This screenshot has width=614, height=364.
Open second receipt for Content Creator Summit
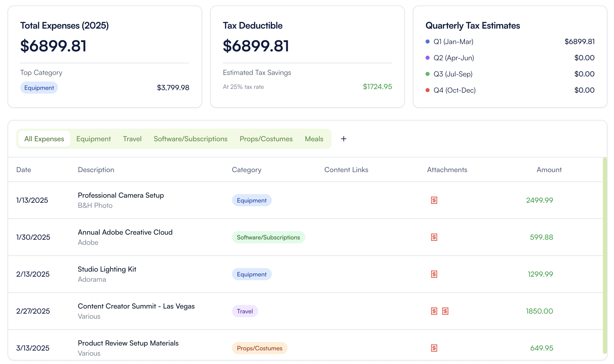pyautogui.click(x=445, y=311)
